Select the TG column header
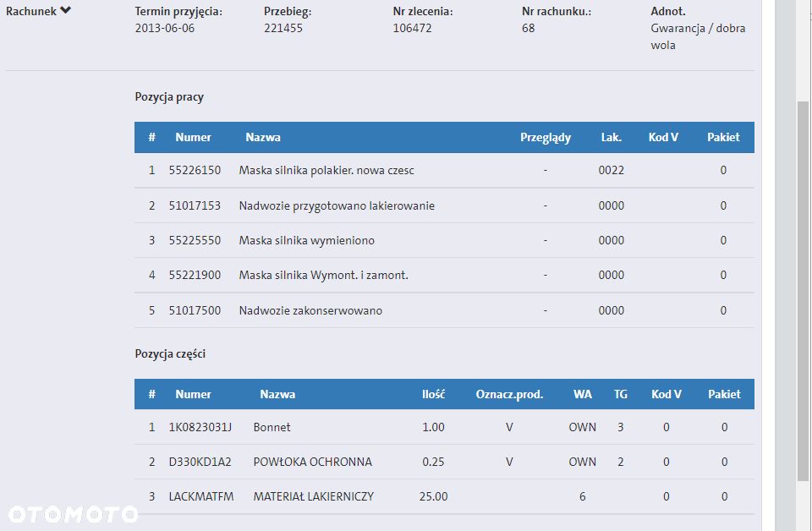812x531 pixels. click(x=620, y=394)
